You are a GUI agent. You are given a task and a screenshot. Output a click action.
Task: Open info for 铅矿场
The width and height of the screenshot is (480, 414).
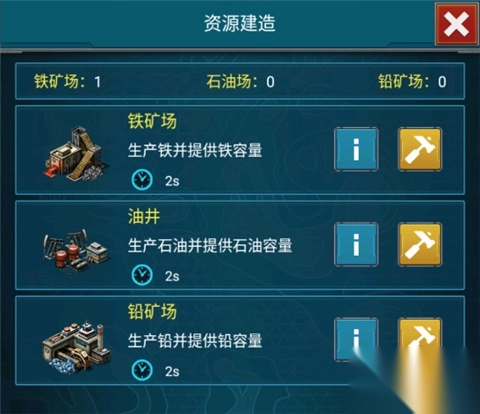[356, 340]
